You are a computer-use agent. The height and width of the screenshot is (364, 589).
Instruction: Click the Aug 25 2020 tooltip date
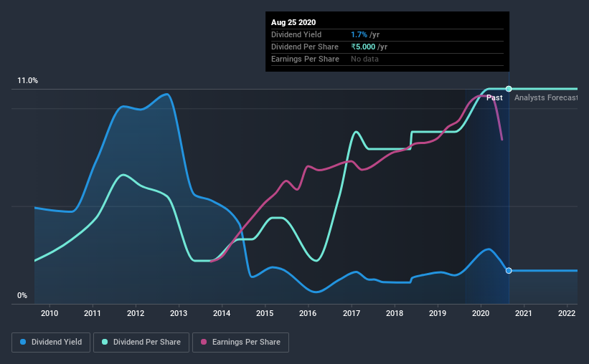293,22
